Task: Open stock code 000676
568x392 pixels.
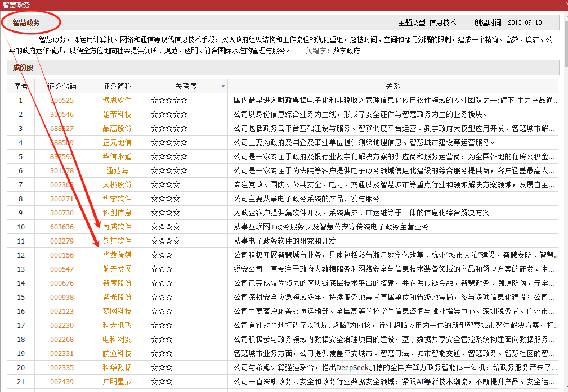Action: [x=62, y=283]
